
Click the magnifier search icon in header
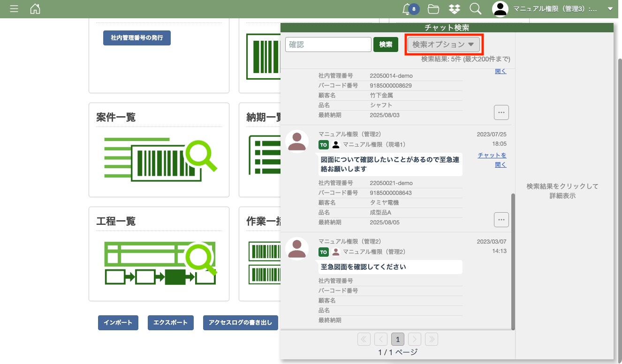[475, 9]
